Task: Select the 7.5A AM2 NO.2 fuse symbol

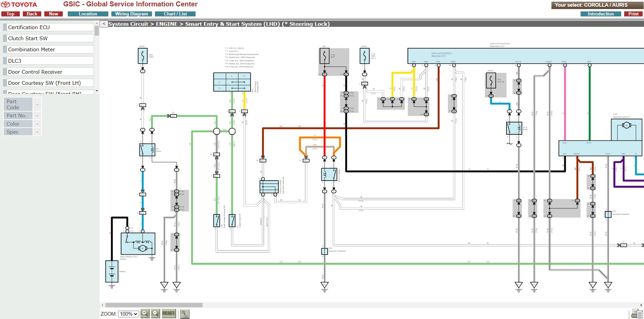Action: click(x=365, y=56)
